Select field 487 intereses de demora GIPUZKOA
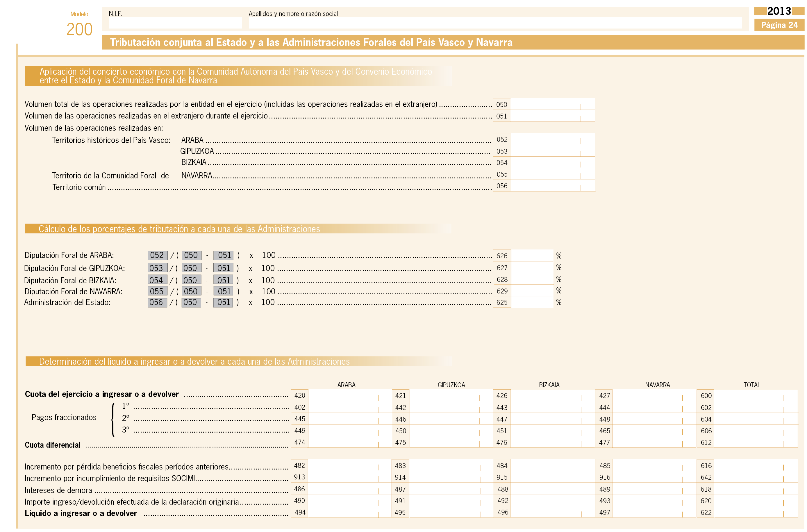 451,489
